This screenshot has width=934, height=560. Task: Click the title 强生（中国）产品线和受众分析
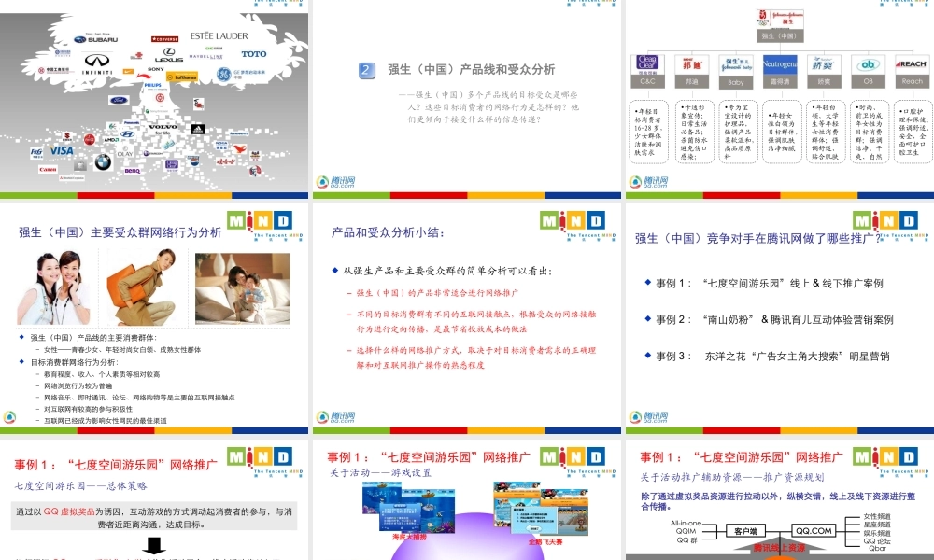coord(471,70)
